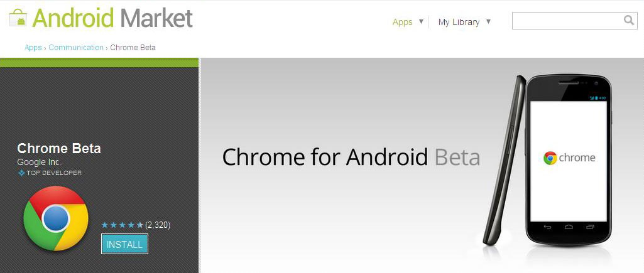Click the search magnifier icon
Viewport: 644px width, 273px height.
point(629,20)
